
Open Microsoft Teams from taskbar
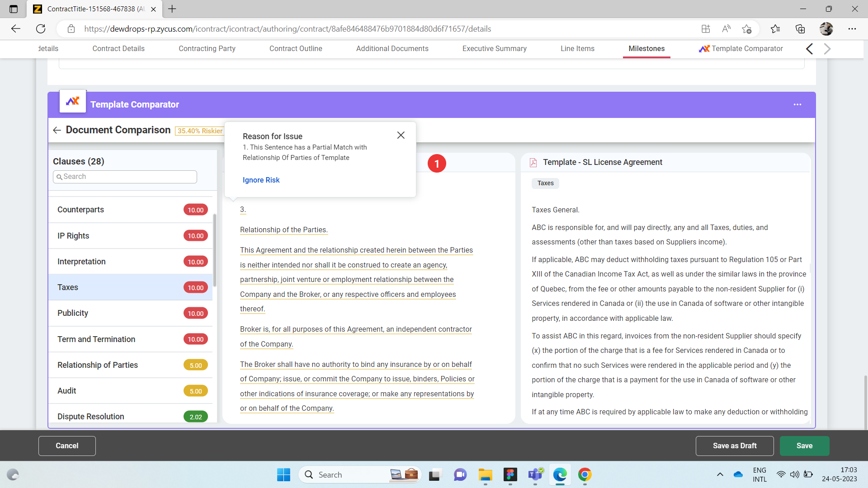pos(535,474)
